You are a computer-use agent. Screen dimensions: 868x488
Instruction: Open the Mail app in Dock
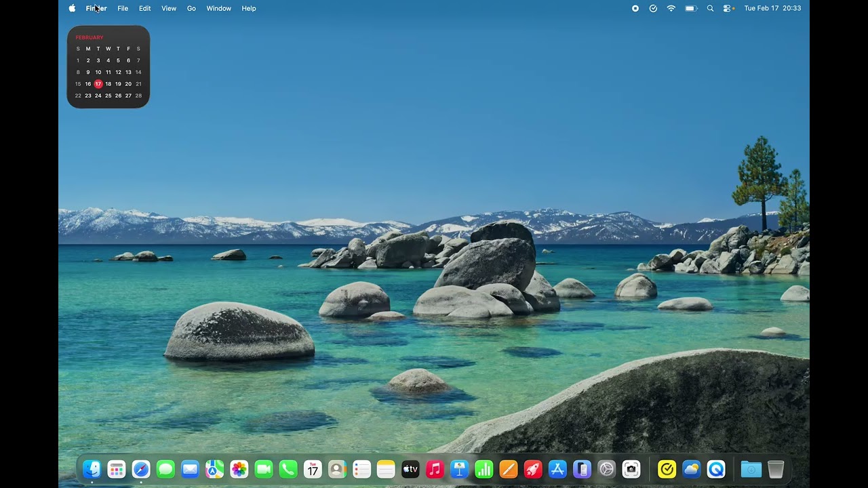(x=190, y=469)
